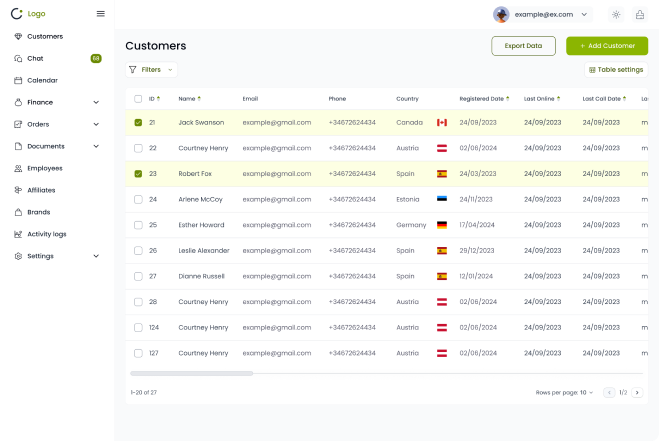Go to the next page arrow
659x441 pixels.
pos(636,393)
